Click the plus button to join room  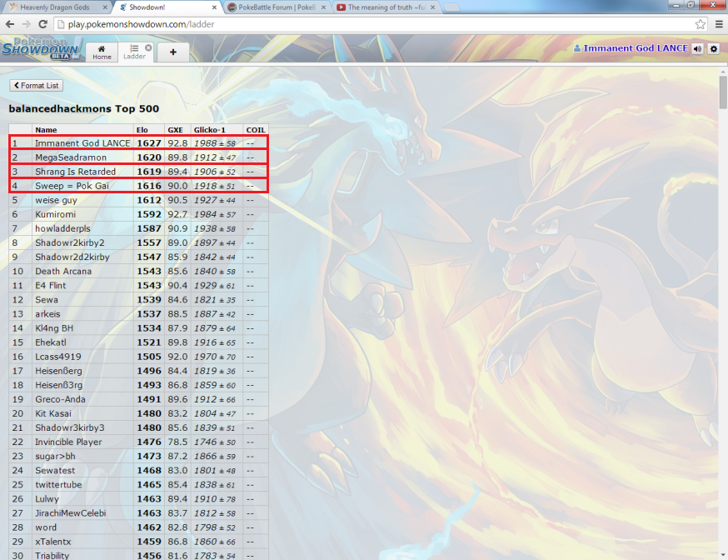[173, 52]
